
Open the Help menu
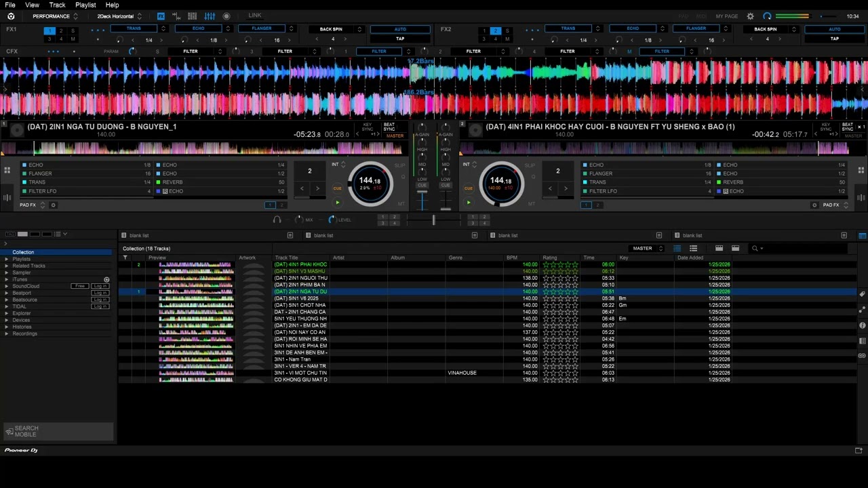[x=112, y=5]
